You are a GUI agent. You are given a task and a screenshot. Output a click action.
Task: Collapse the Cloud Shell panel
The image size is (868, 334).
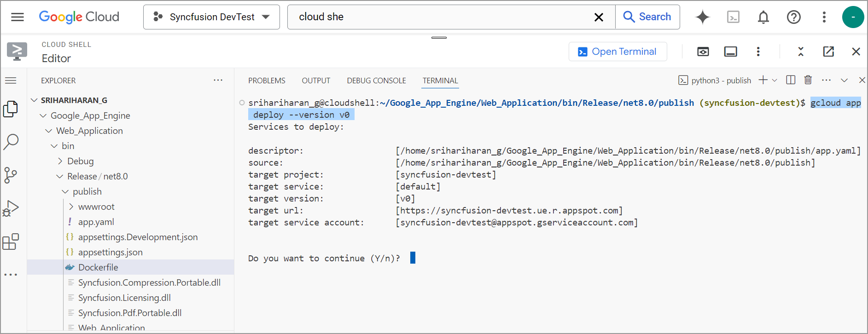[801, 52]
